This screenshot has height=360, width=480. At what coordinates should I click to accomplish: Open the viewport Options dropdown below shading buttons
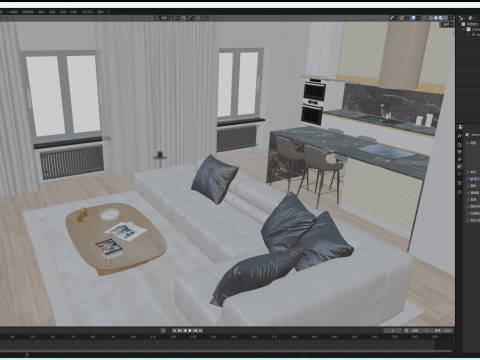pyautogui.click(x=447, y=24)
